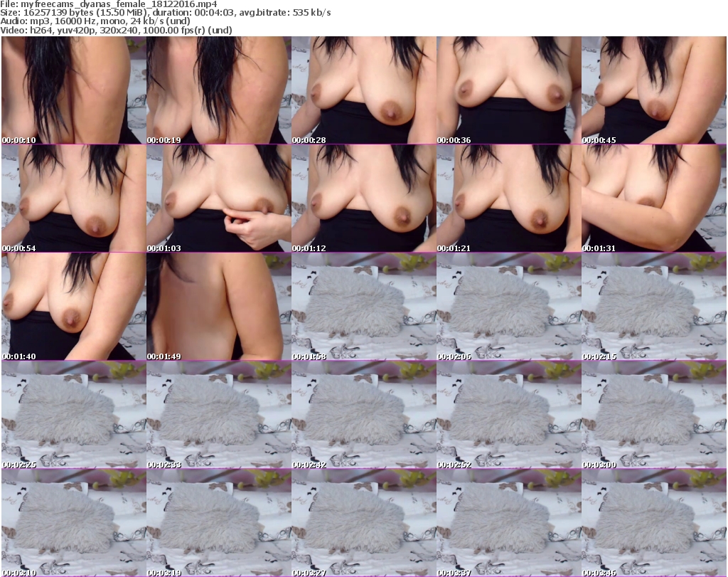Click the Video h264 info line
Screen dimensions: 728x577
tap(116, 30)
